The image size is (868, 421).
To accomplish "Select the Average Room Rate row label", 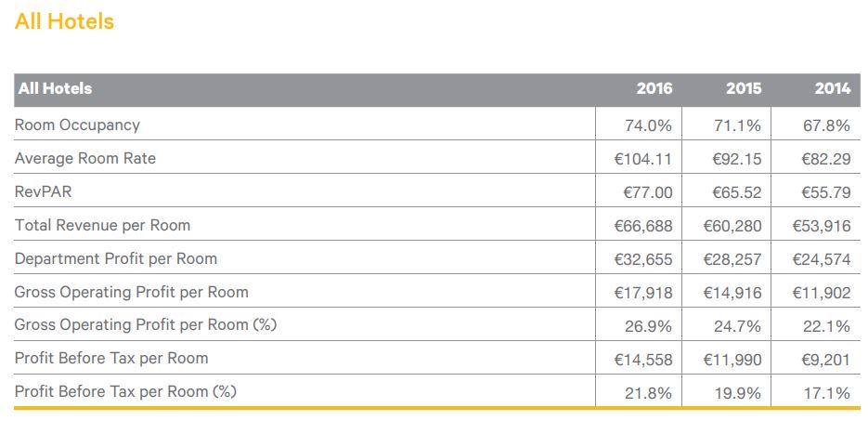I will 85,158.
